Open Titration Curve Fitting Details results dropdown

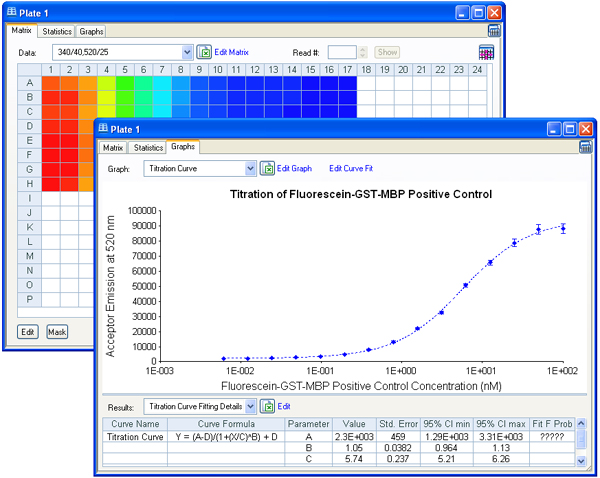pos(250,406)
